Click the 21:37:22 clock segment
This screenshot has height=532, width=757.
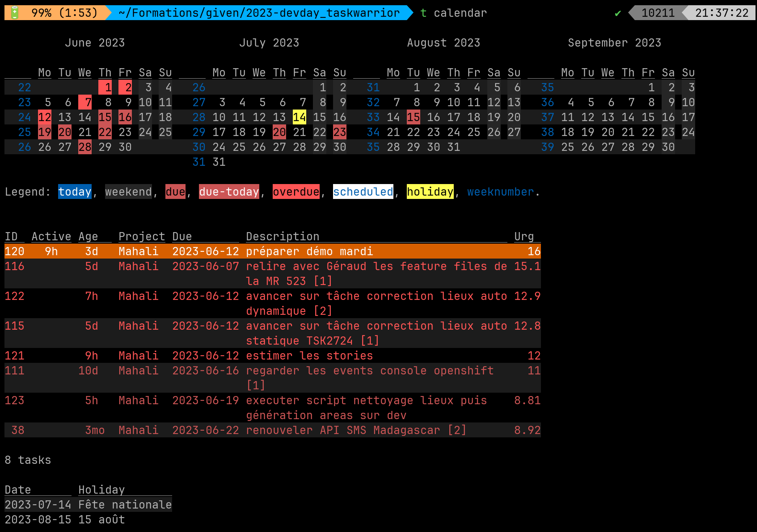[722, 13]
